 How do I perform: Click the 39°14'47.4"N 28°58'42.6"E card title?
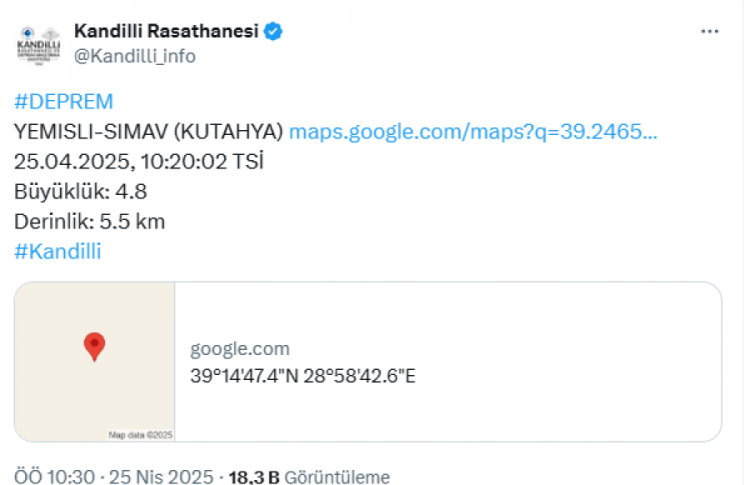tap(302, 377)
